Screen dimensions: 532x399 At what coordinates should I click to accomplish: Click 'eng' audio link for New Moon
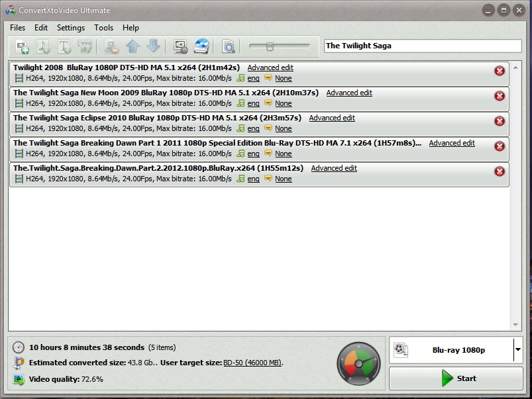254,103
